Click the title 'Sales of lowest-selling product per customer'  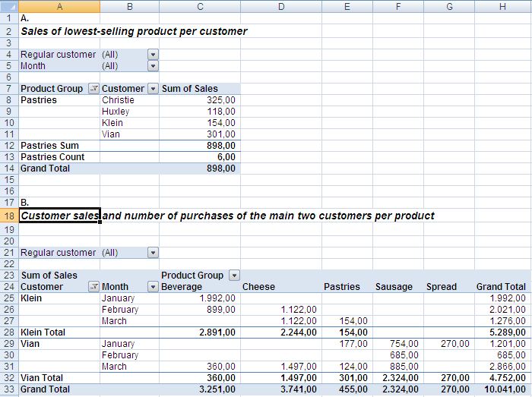[134, 32]
